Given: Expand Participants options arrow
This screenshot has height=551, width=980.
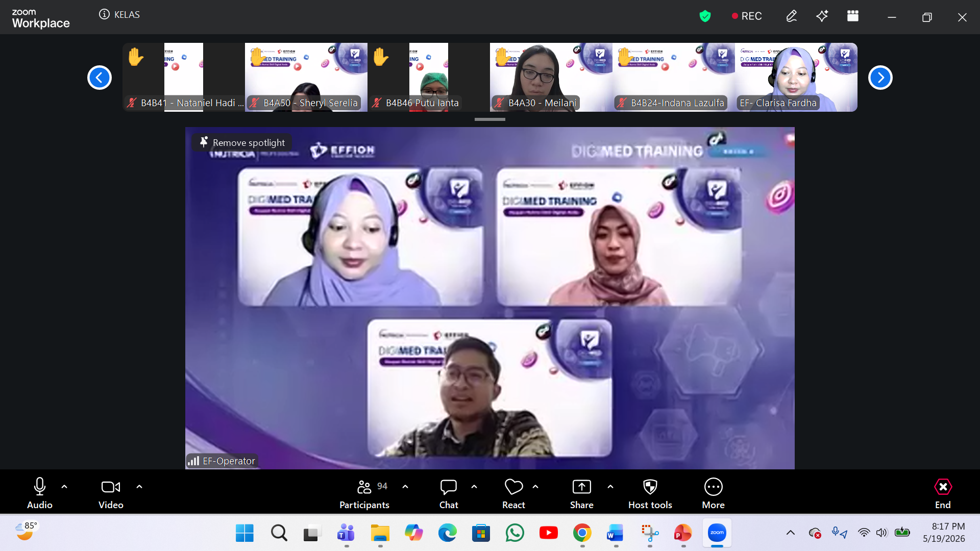Looking at the screenshot, I should click(405, 487).
